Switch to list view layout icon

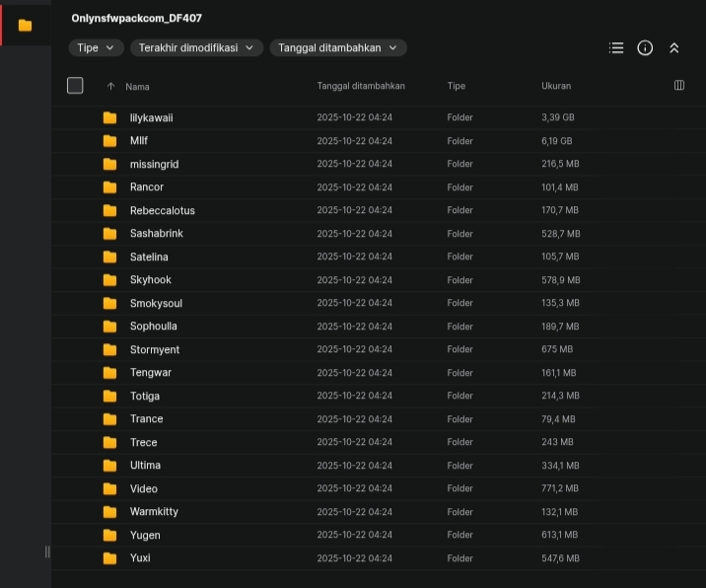pos(616,47)
